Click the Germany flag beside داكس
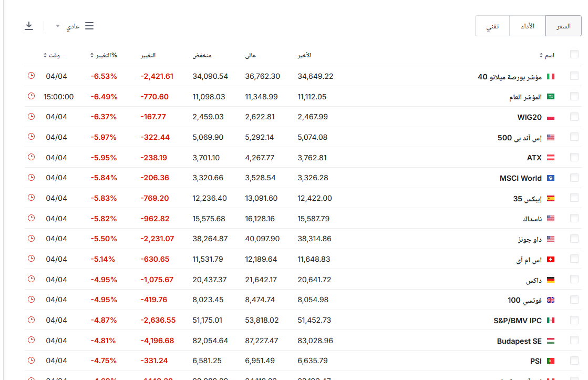Viewport: 588px width, 380px height. pos(551,280)
